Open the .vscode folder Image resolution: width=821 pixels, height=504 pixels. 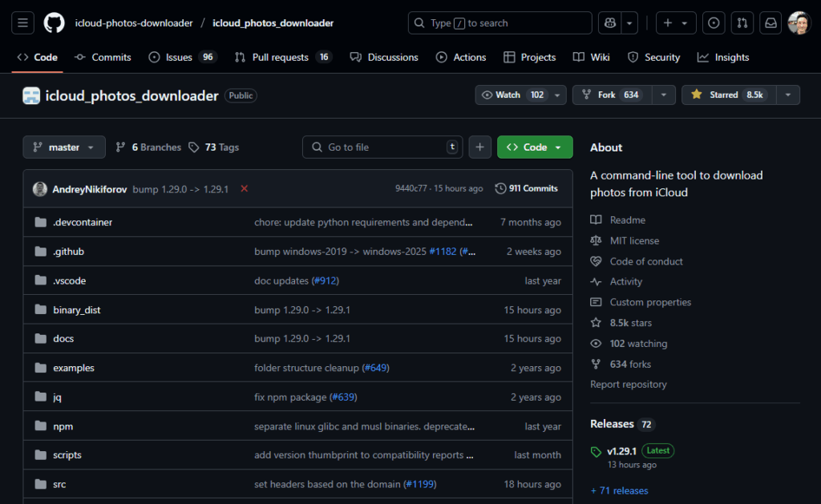pyautogui.click(x=70, y=281)
